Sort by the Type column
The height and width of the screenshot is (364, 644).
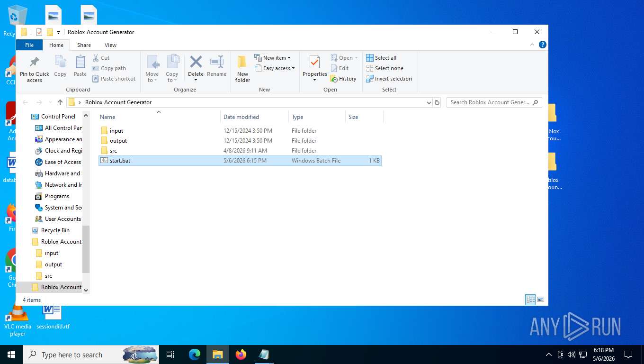pos(317,117)
